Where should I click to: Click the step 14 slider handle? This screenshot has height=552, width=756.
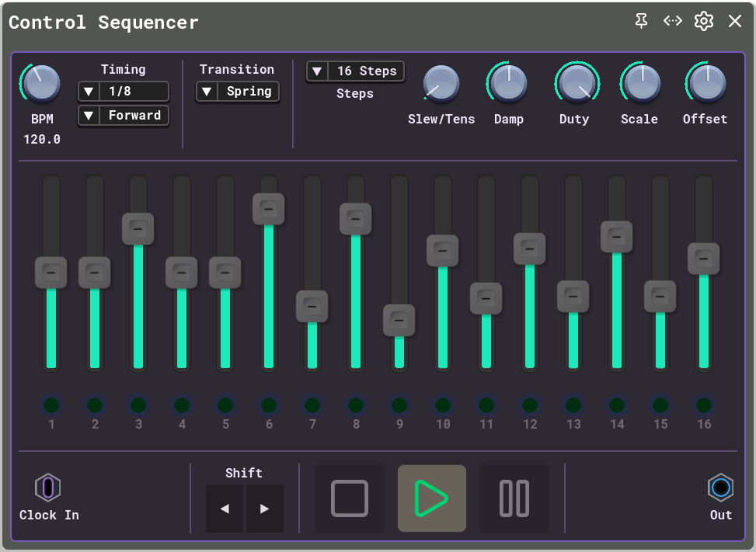tap(617, 237)
